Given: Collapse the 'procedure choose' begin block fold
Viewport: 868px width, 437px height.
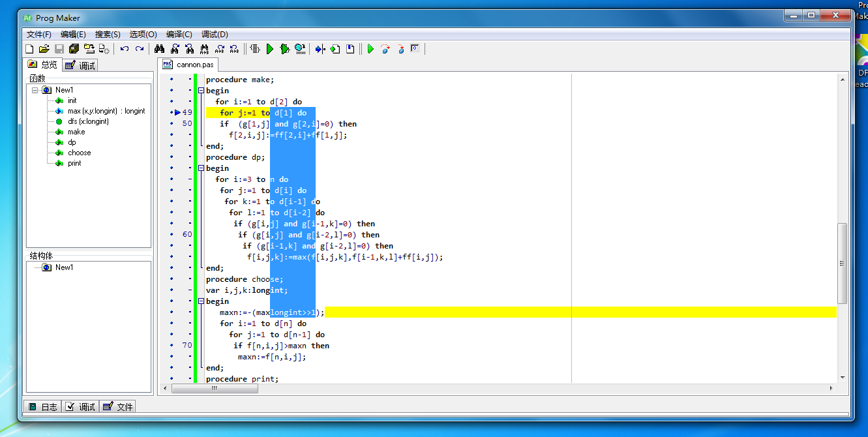Looking at the screenshot, I should point(201,301).
